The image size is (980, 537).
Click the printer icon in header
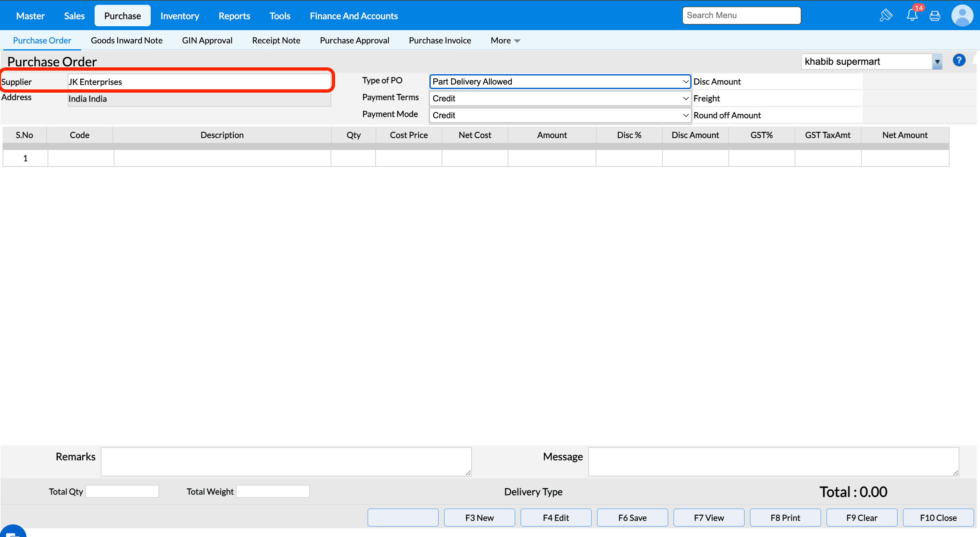point(935,16)
